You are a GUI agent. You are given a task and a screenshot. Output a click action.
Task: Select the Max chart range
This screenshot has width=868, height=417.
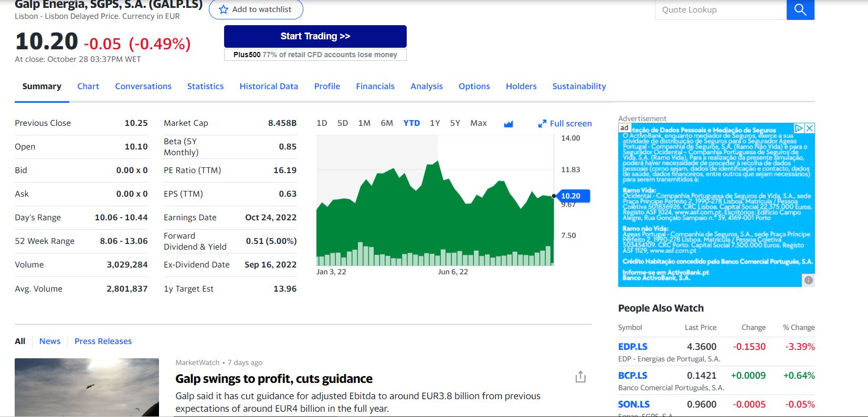pos(479,123)
